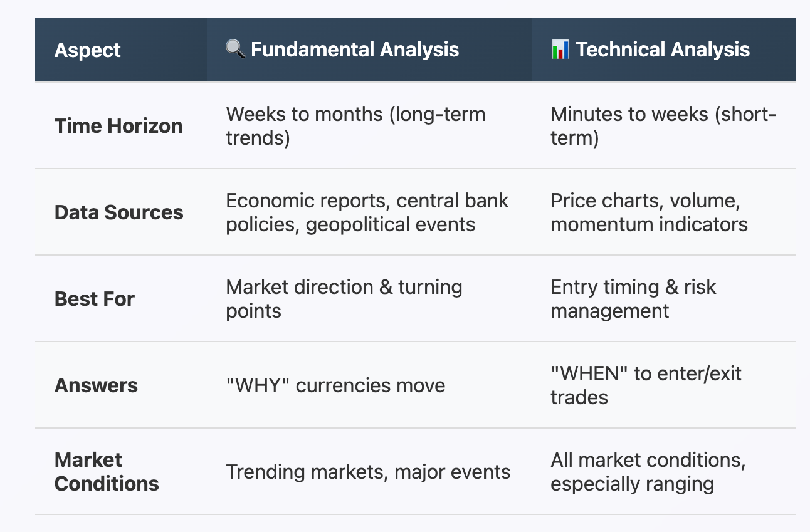Select the Best For row label
The width and height of the screenshot is (810, 532).
click(95, 299)
